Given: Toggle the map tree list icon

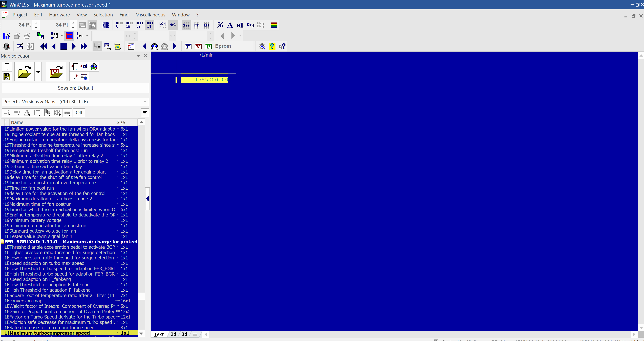Looking at the screenshot, I should pos(97,46).
